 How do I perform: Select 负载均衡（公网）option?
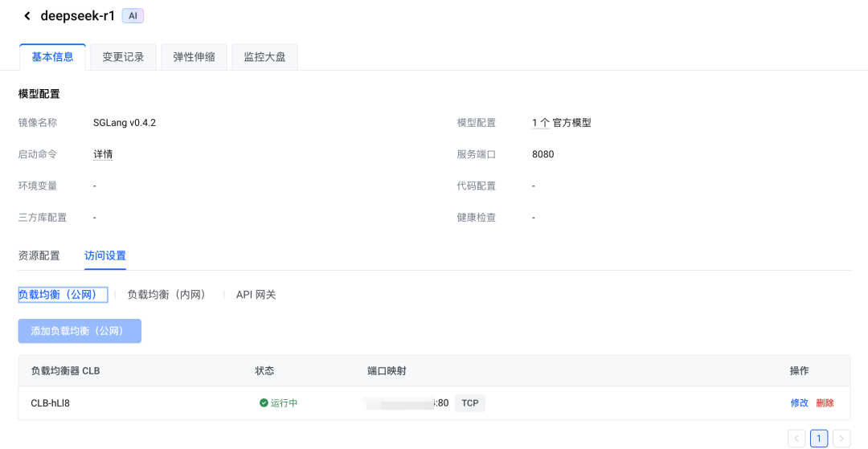pos(63,295)
